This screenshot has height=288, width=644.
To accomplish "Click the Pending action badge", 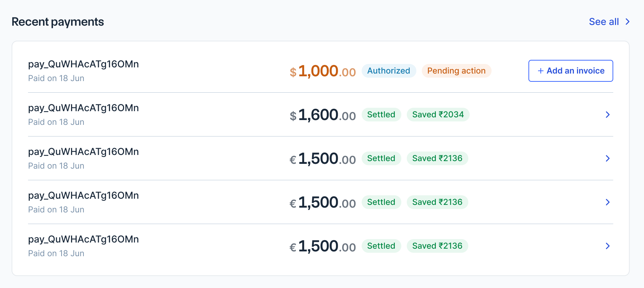I will 456,71.
